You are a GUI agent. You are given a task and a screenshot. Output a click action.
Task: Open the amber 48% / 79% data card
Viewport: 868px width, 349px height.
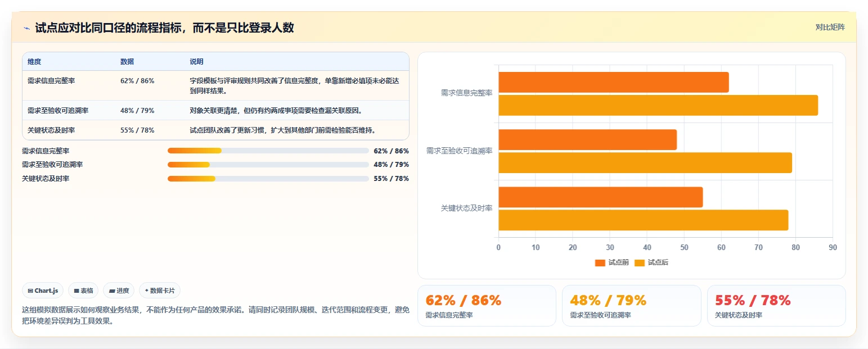(631, 306)
